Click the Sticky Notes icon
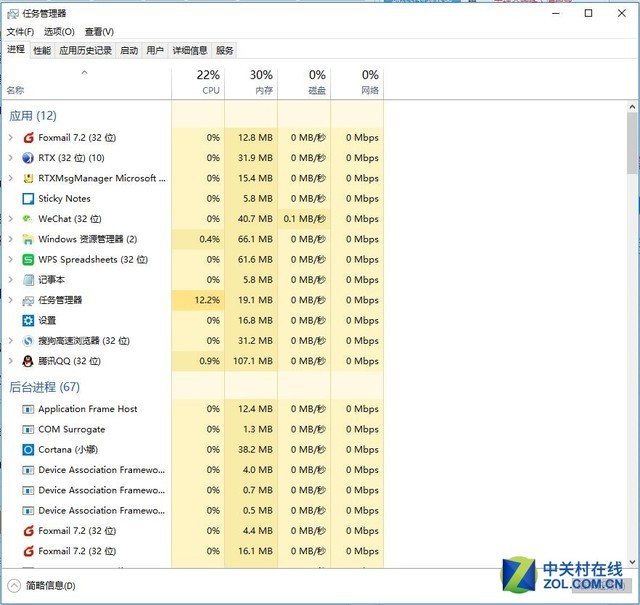640x605 pixels. 28,199
